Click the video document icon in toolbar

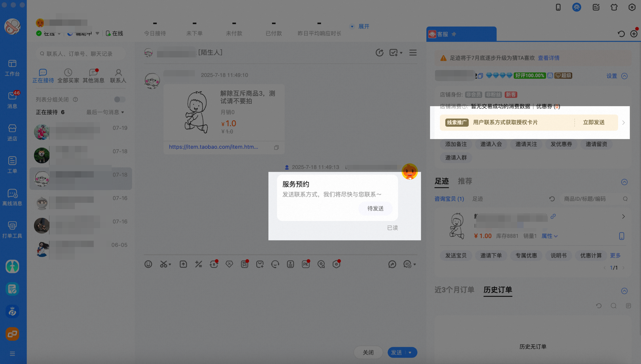290,264
